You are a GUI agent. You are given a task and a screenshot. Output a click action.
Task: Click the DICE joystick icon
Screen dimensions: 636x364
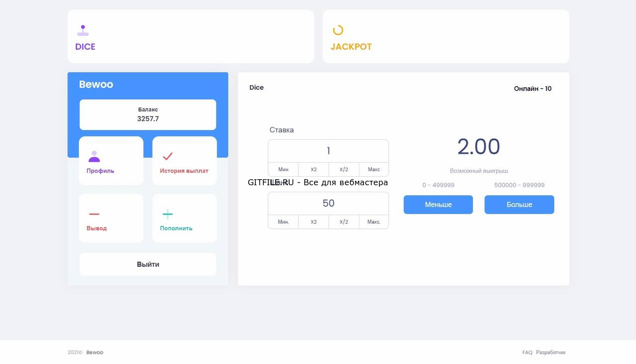pyautogui.click(x=83, y=30)
